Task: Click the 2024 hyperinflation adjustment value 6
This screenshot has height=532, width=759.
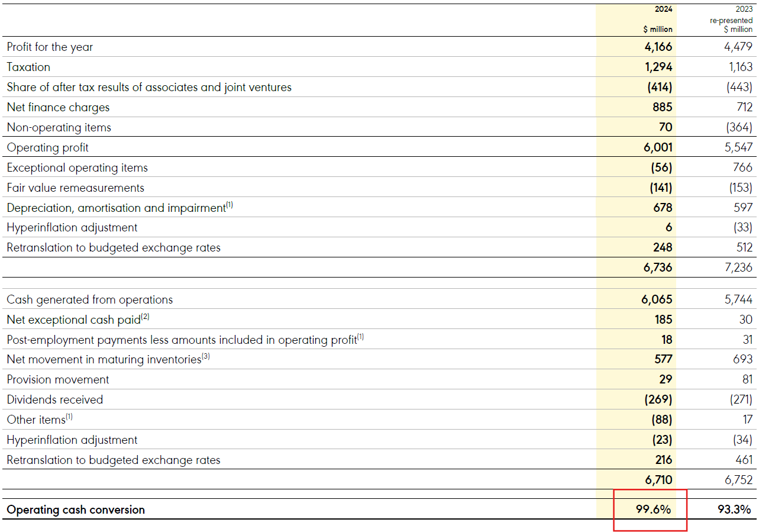Action: [x=669, y=227]
